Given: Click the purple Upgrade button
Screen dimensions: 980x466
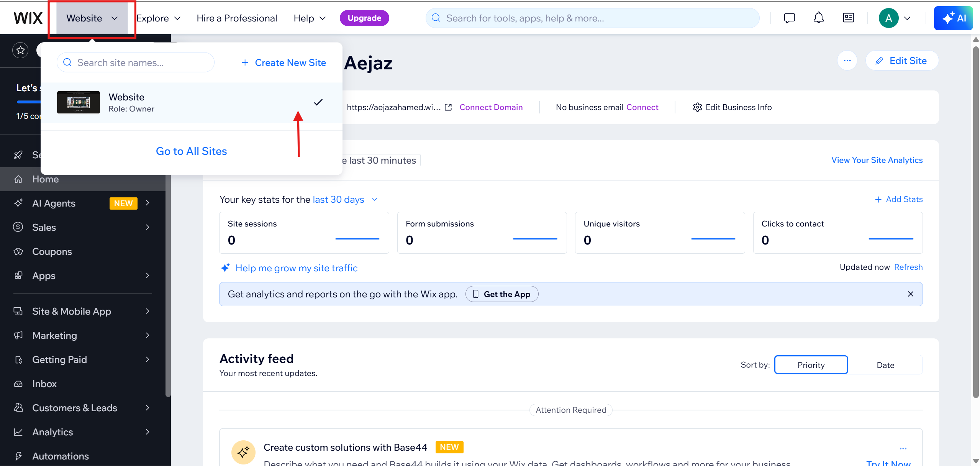Looking at the screenshot, I should (x=364, y=18).
